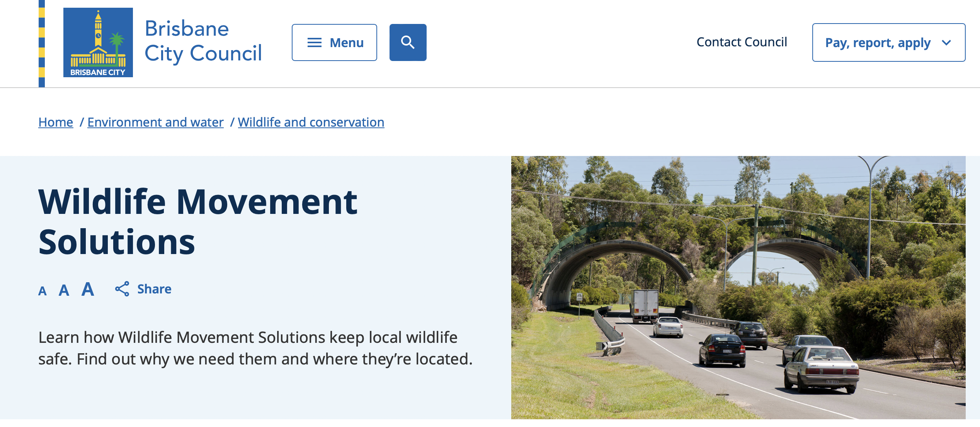Click the Share text link
The image size is (980, 427).
[154, 289]
